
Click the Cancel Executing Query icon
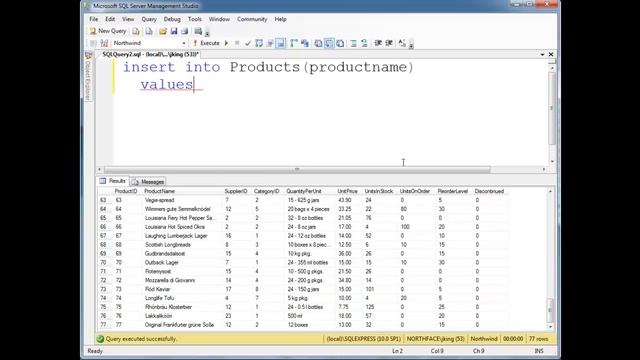click(x=237, y=43)
